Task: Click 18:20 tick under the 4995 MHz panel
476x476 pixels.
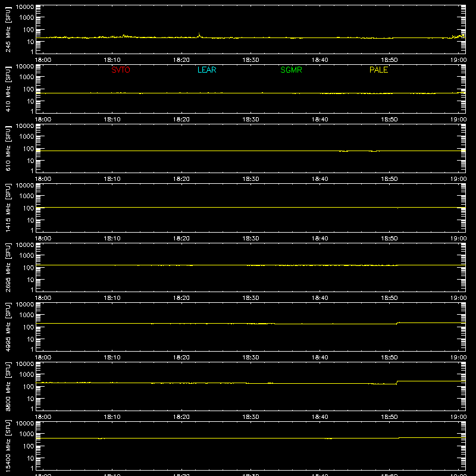Action: coord(181,358)
